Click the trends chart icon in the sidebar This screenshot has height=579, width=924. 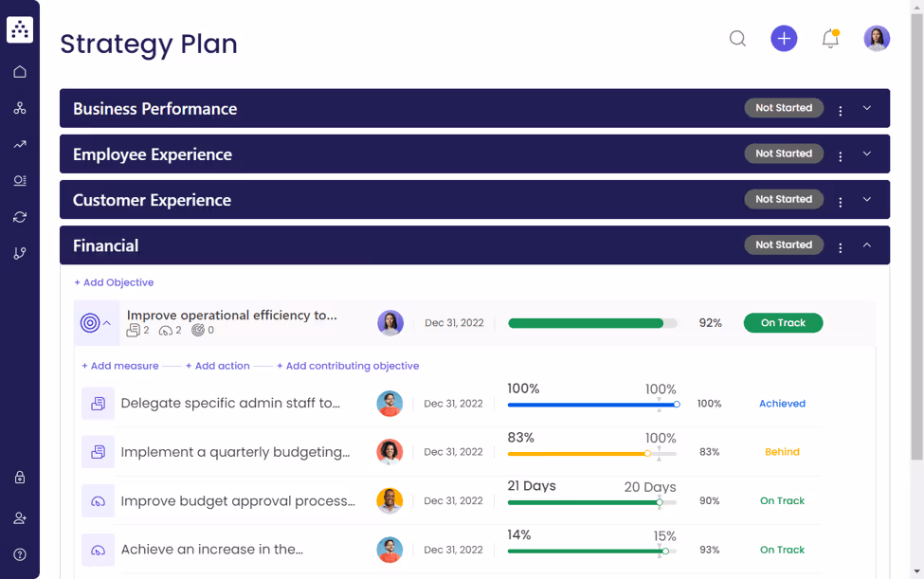pos(19,144)
